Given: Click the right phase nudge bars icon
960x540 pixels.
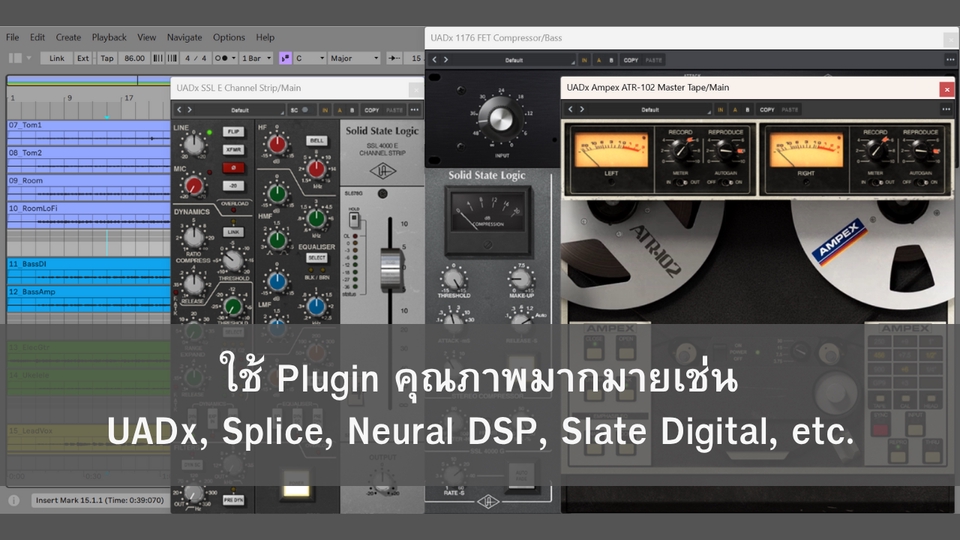Looking at the screenshot, I should (172, 58).
